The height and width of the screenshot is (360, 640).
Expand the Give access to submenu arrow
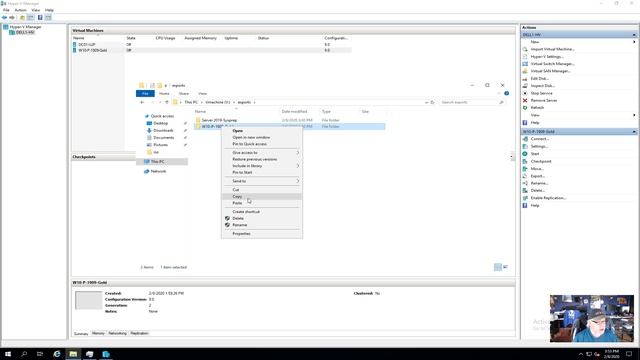pos(298,153)
